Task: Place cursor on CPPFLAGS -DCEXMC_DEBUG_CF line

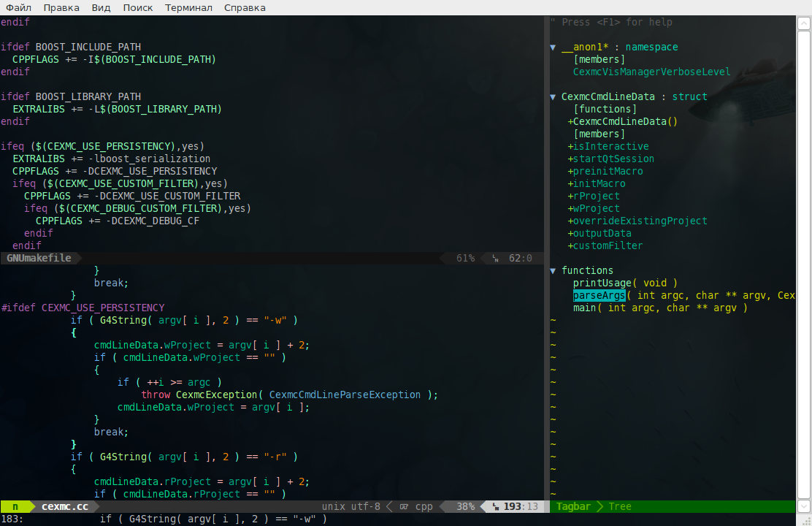Action: click(x=117, y=221)
